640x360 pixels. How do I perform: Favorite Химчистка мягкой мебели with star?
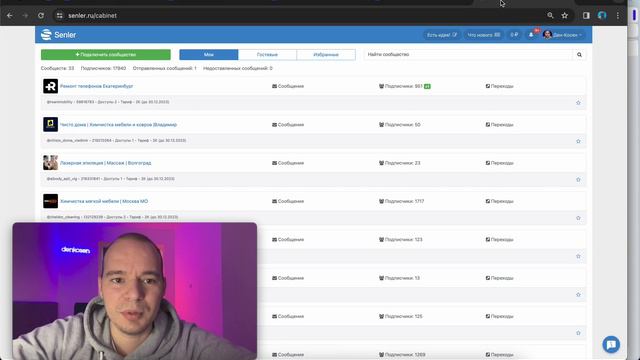click(x=578, y=218)
